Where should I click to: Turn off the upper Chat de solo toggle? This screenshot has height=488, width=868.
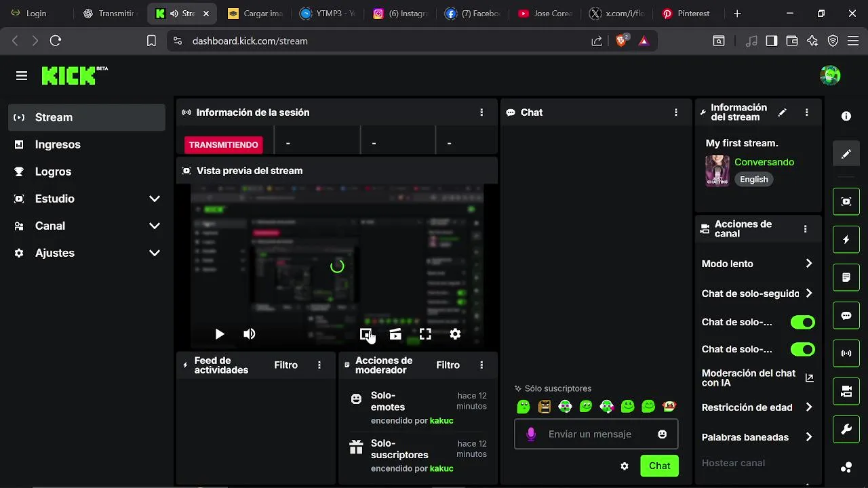coord(803,322)
